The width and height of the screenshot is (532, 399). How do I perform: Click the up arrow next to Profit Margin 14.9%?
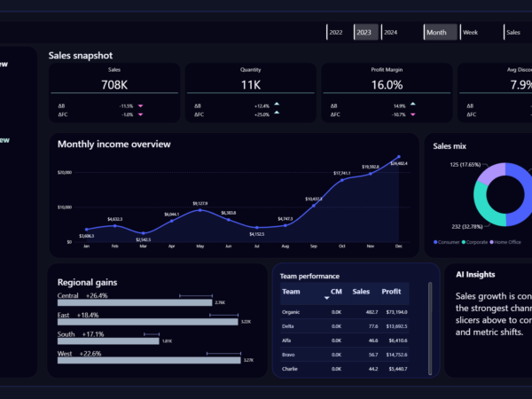(413, 104)
